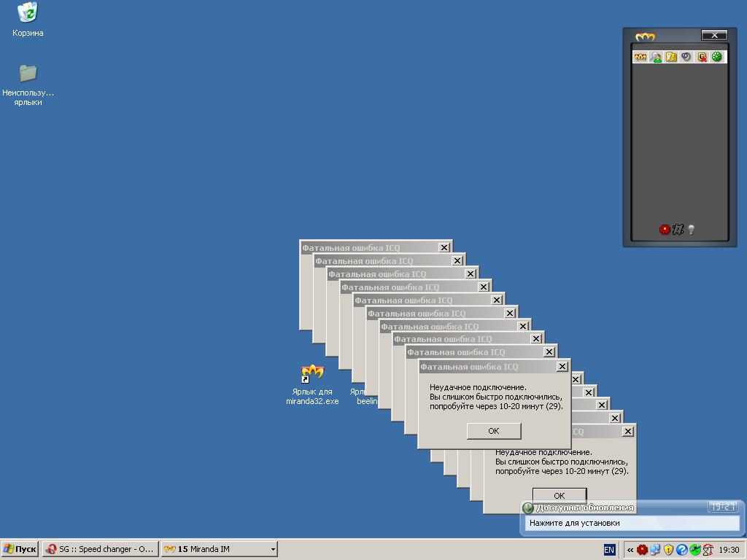Viewport: 747px width, 560px height.
Task: Click the find/add contacts magnifier icon in Miranda
Action: [656, 57]
